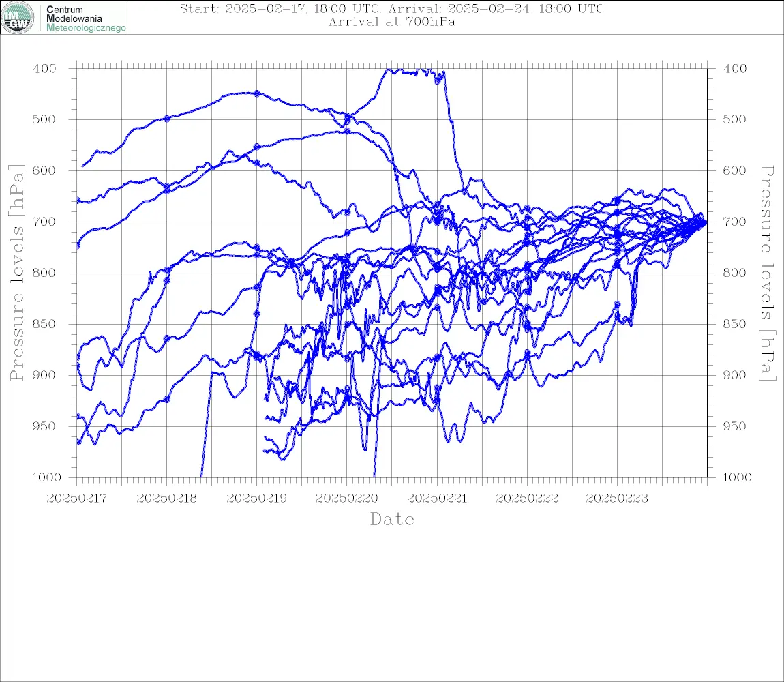
Task: Click right axis label 850
Action: coord(735,324)
